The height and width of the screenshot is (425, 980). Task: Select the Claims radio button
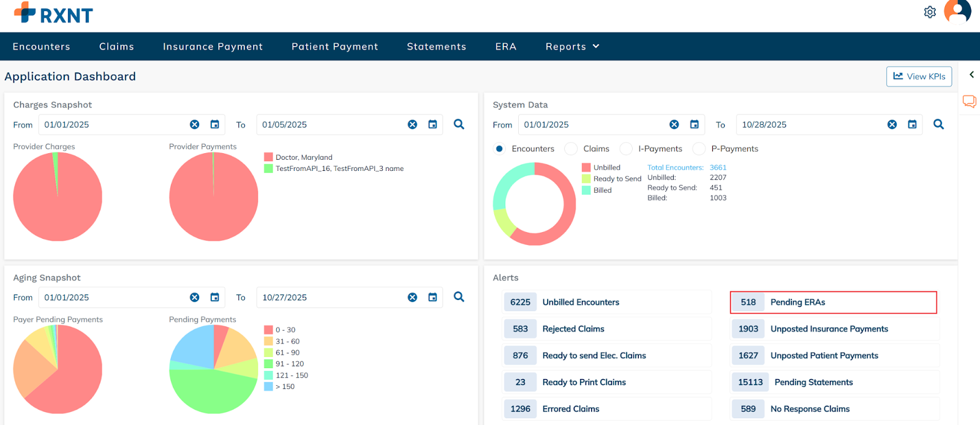point(571,149)
